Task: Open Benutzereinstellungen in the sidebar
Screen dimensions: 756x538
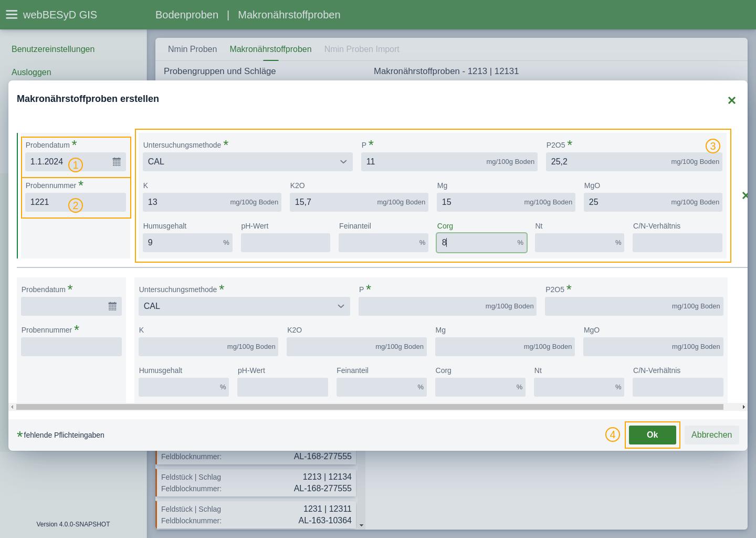Action: 53,49
